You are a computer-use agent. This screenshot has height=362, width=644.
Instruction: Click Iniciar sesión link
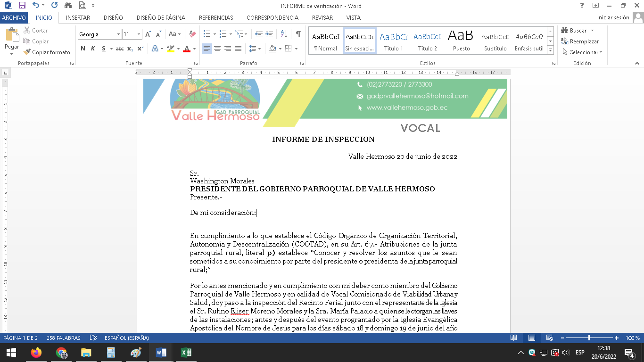pyautogui.click(x=613, y=17)
